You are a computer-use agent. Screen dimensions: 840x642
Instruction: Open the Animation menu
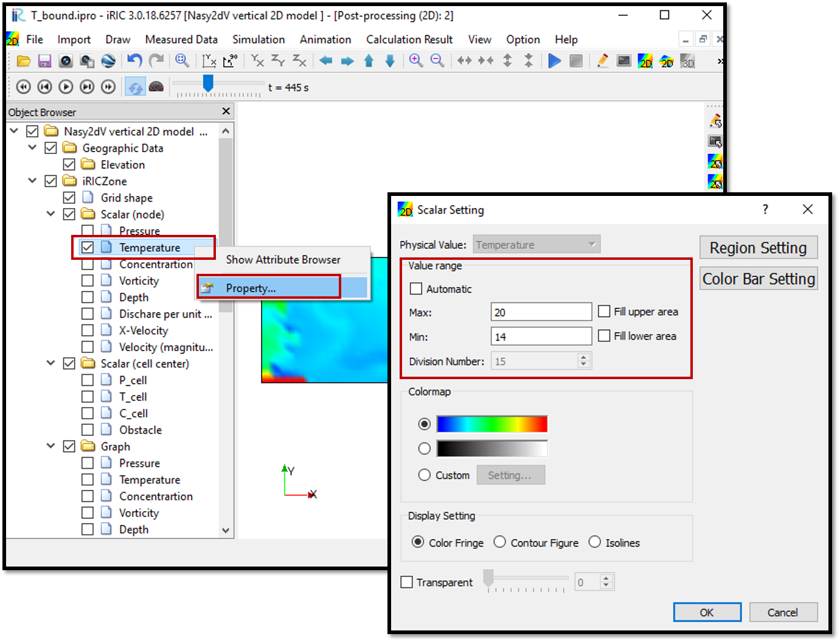[x=325, y=40]
